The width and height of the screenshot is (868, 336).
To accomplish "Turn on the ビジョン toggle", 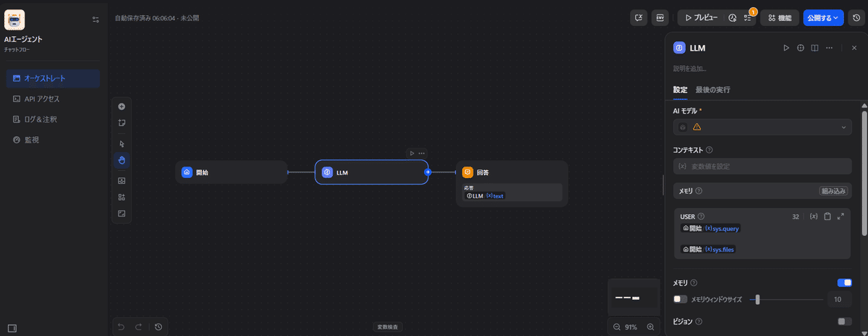I will pyautogui.click(x=844, y=322).
